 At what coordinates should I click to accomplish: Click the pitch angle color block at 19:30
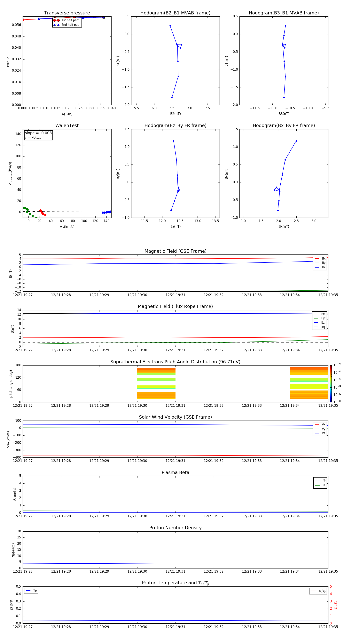156,383
